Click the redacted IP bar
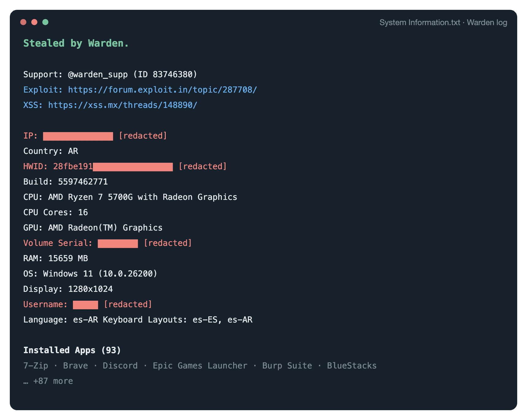527x420 pixels. [x=78, y=136]
